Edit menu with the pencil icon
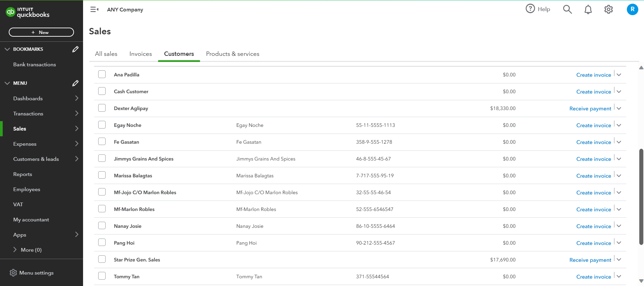Image resolution: width=644 pixels, height=286 pixels. tap(75, 83)
